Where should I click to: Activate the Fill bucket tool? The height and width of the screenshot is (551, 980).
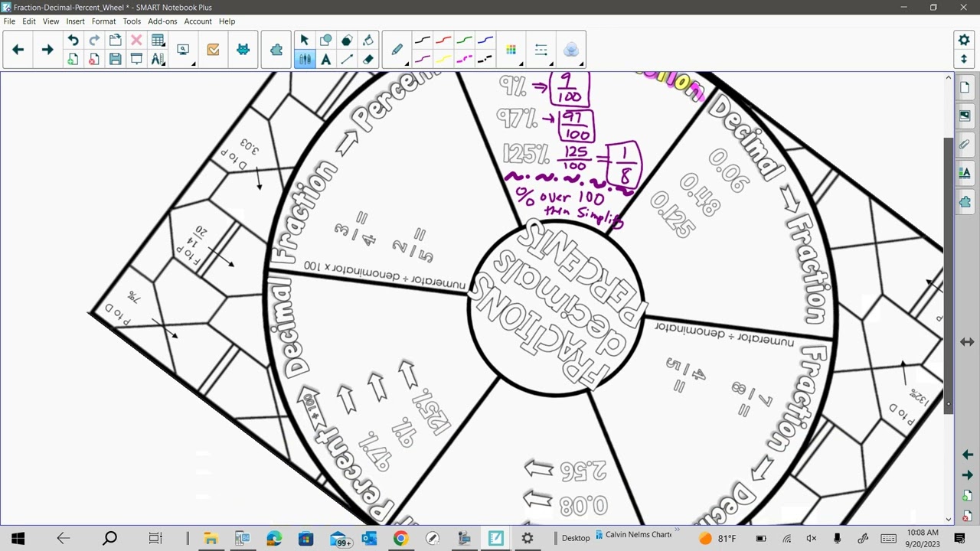pyautogui.click(x=368, y=41)
